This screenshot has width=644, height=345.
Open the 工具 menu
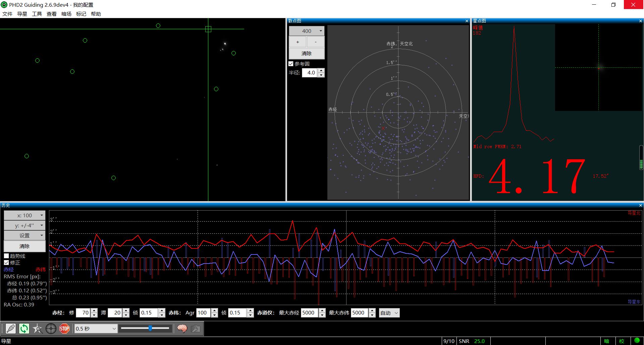click(37, 14)
